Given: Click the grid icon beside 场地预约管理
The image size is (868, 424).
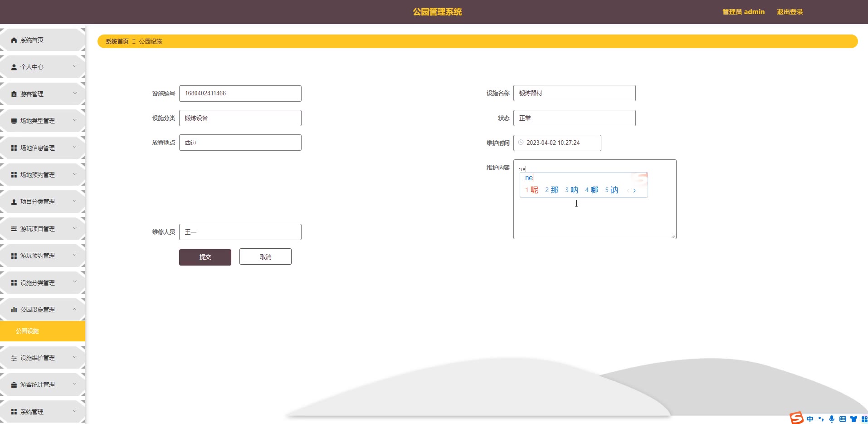Looking at the screenshot, I should pyautogui.click(x=14, y=175).
